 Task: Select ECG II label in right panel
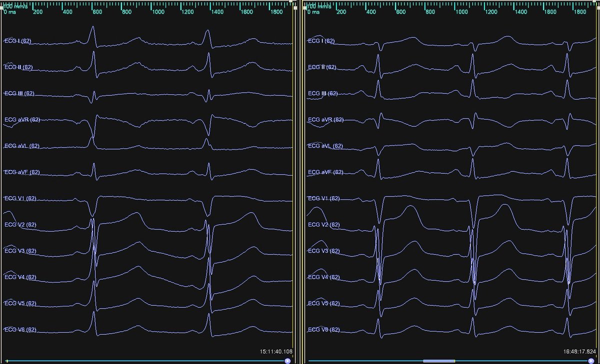pos(322,67)
